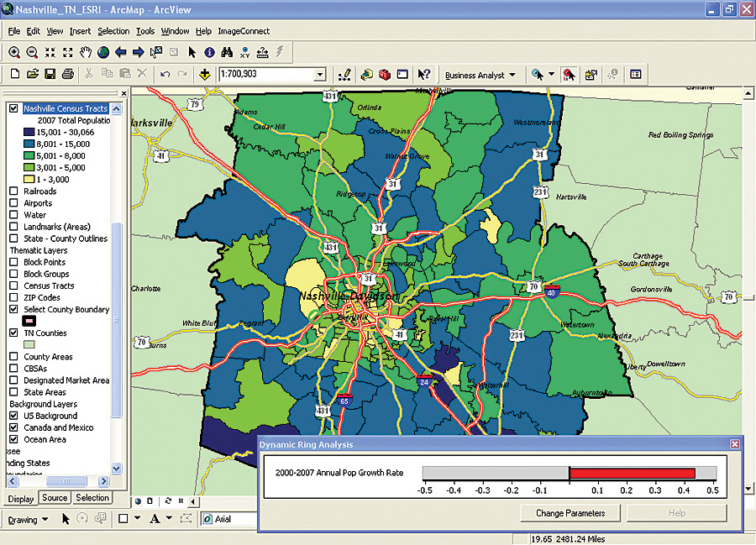This screenshot has height=545, width=756.
Task: Click the Fixed Zoom Out icon
Action: point(67,52)
